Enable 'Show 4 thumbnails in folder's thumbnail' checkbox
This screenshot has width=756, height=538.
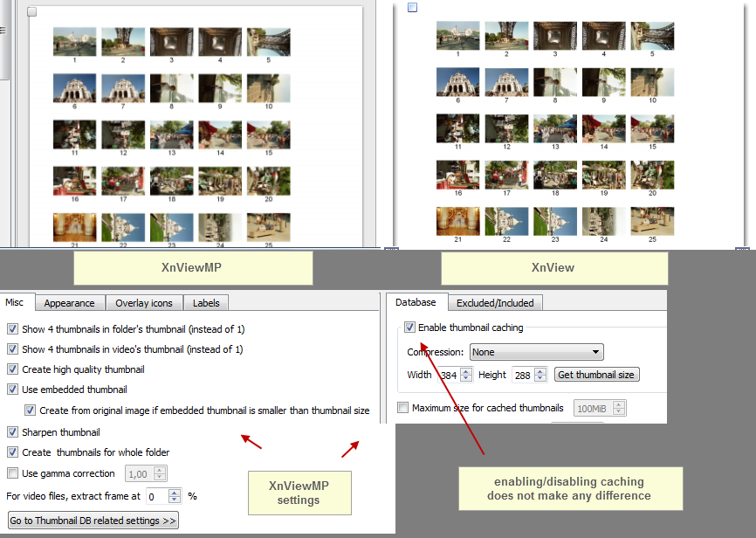point(12,329)
